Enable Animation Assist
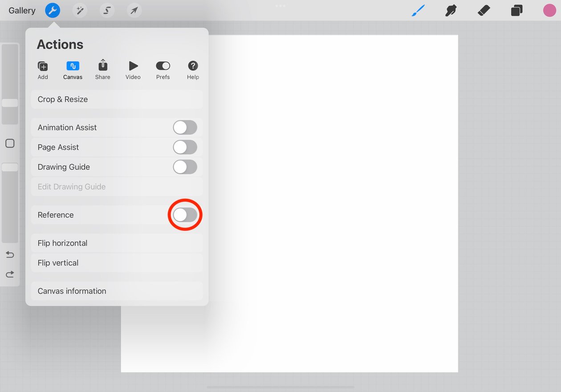This screenshot has height=392, width=561. click(185, 127)
